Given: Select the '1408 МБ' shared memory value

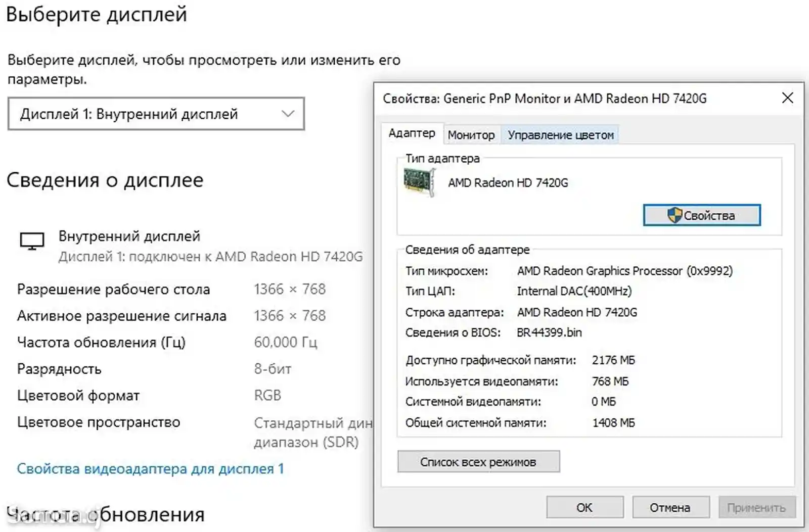Looking at the screenshot, I should (x=613, y=423).
